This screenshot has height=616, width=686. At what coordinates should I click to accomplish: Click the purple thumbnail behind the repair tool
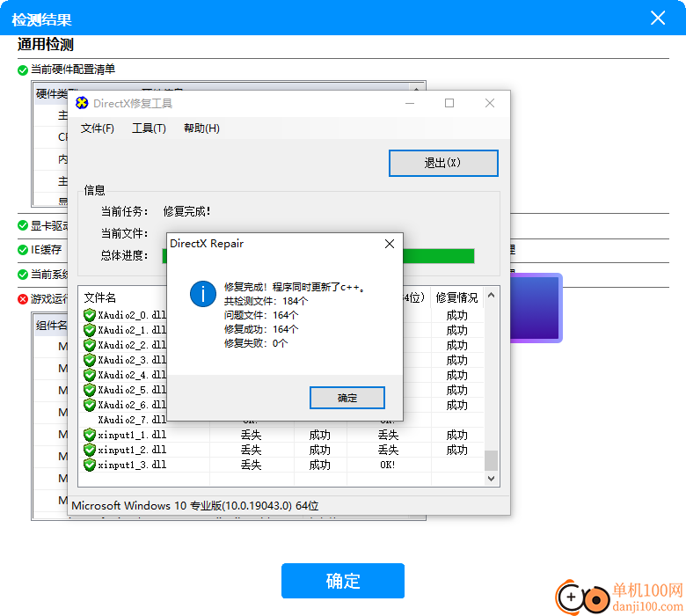point(536,308)
